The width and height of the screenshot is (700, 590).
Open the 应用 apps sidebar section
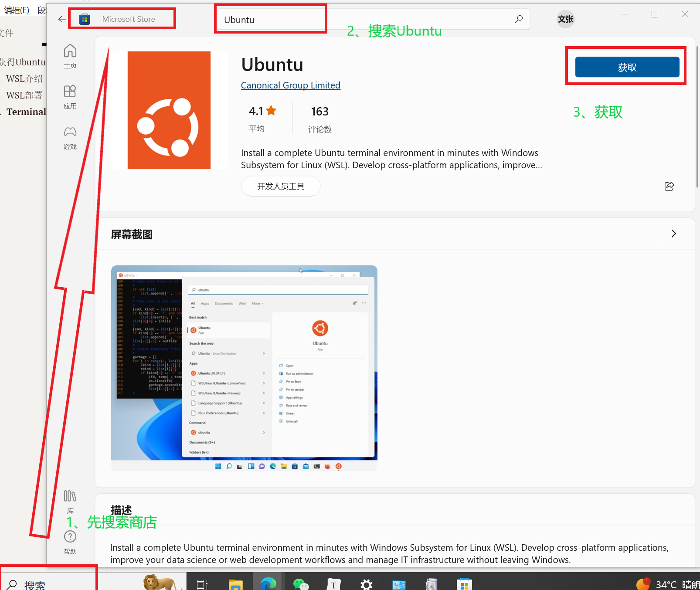point(70,97)
